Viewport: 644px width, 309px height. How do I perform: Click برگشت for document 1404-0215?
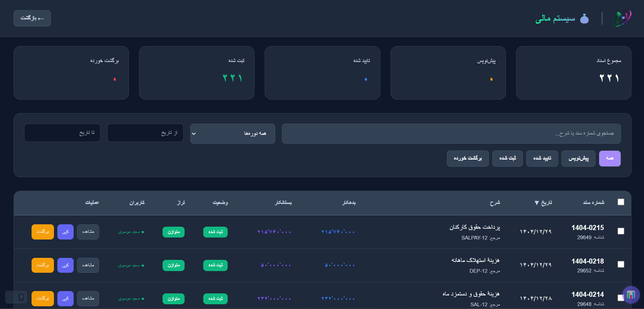[x=43, y=232]
